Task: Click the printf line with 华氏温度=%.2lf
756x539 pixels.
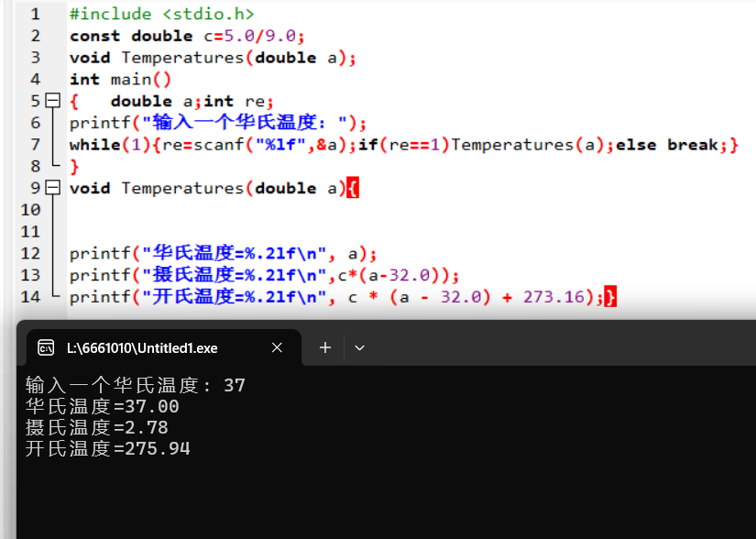Action: click(x=223, y=253)
